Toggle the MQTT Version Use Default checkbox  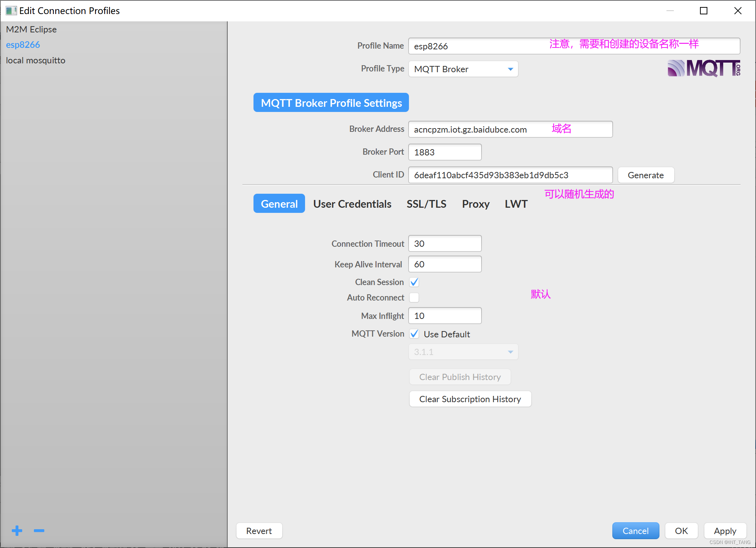[x=415, y=334]
